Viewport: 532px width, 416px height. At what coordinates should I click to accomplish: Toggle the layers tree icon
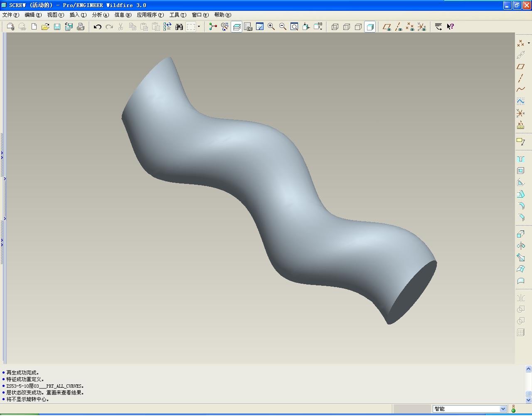point(236,27)
